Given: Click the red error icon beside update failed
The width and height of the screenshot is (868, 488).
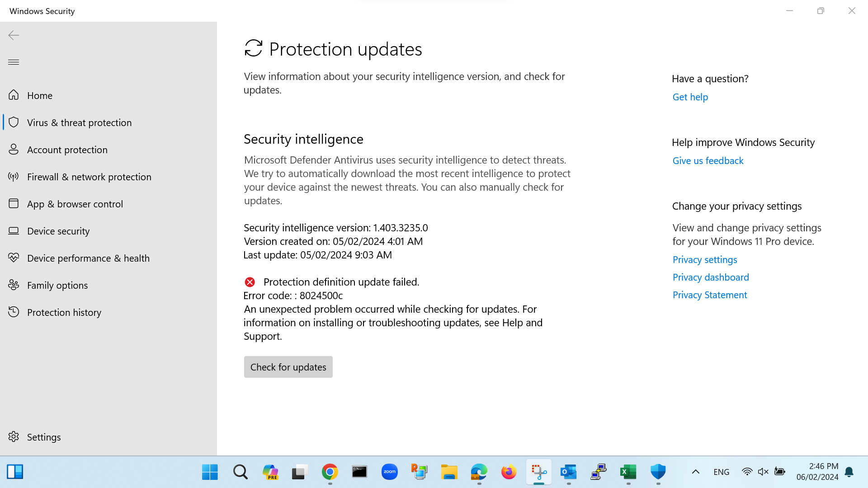Looking at the screenshot, I should (250, 282).
